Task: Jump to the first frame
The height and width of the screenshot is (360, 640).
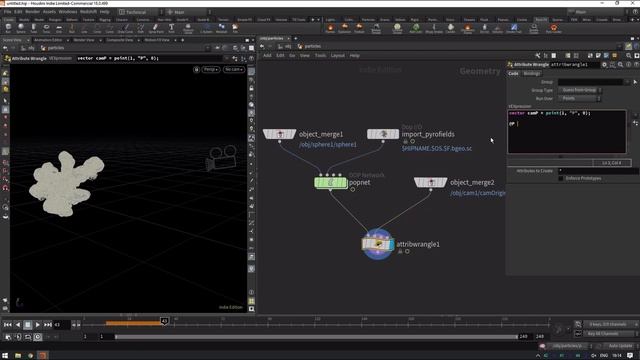Action: coord(7,325)
